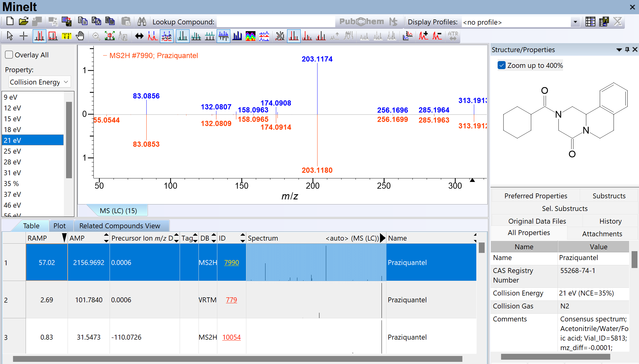
Task: Click the binoculars search icon
Action: coord(142,22)
